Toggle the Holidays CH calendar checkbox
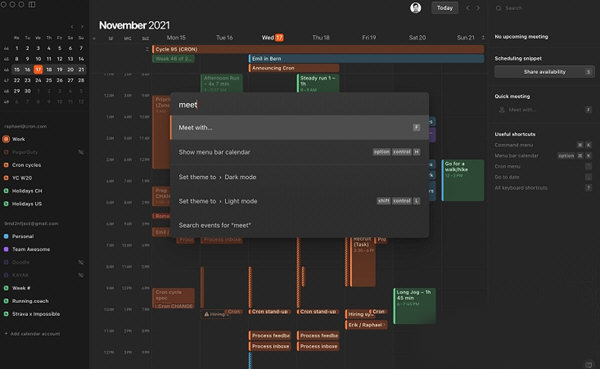The width and height of the screenshot is (600, 369). 6,191
